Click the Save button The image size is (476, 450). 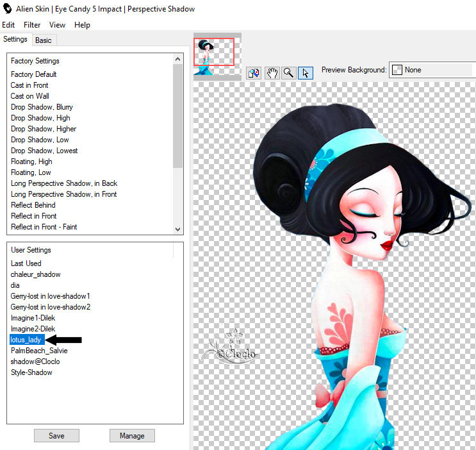[x=56, y=436]
